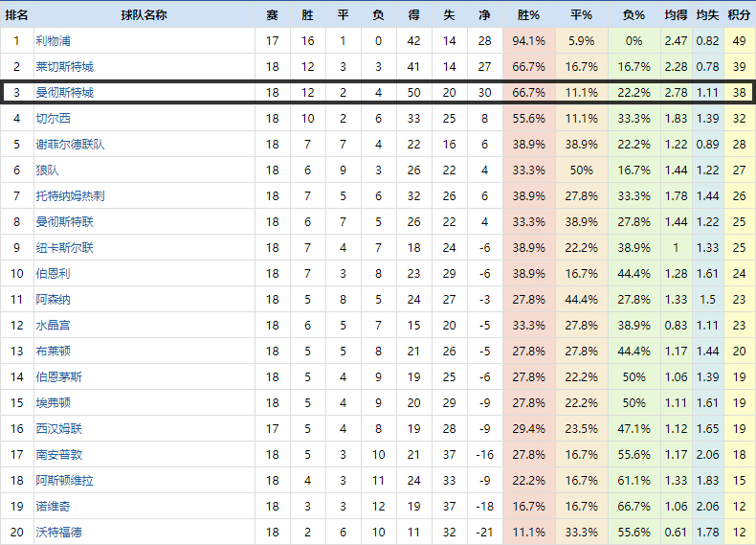
Task: Click the 积分 column header
Action: coord(738,15)
